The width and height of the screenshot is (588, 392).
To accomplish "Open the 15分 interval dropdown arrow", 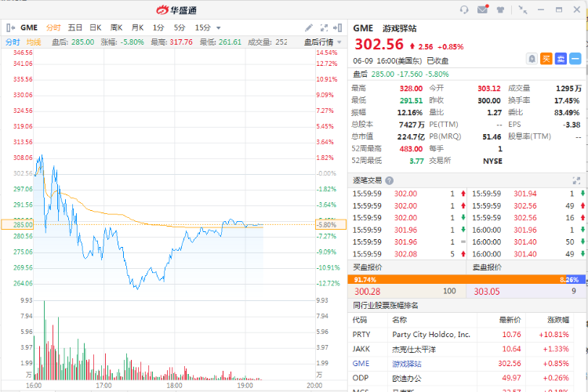I will click(219, 28).
